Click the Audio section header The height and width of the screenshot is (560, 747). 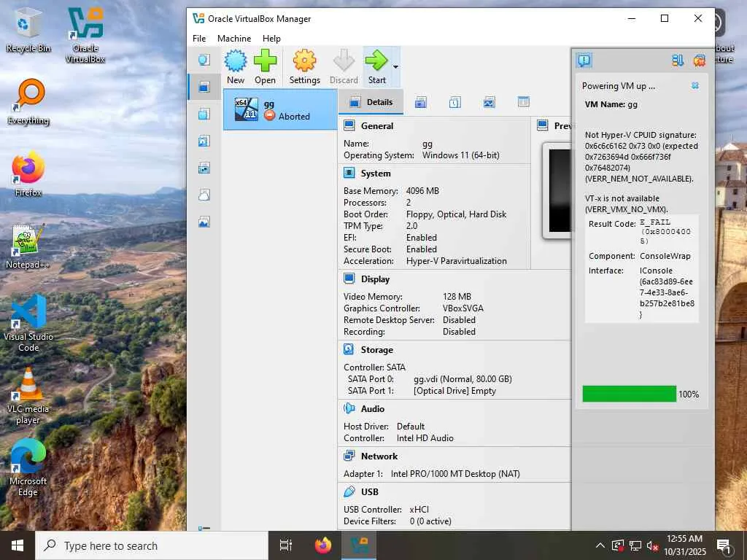373,408
